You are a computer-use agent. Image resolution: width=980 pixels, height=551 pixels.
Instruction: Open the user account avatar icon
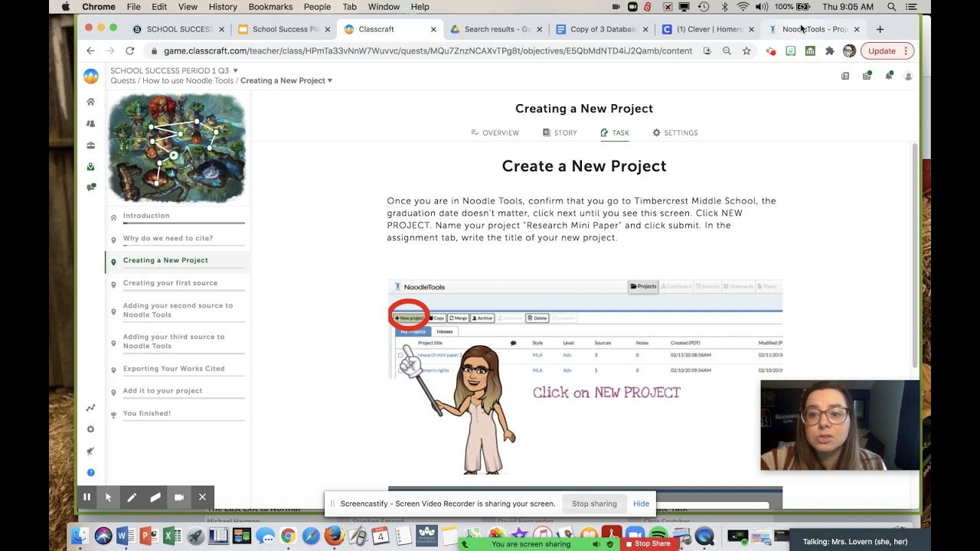tap(909, 76)
